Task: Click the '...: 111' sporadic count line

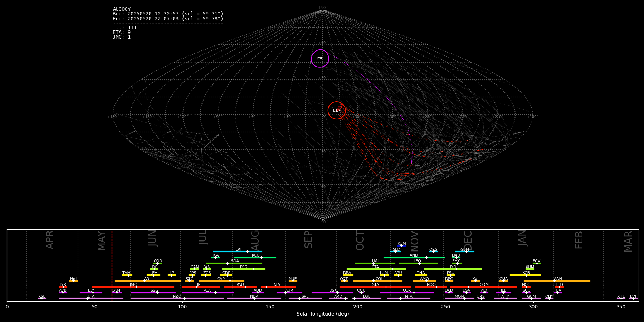Action: coord(125,28)
